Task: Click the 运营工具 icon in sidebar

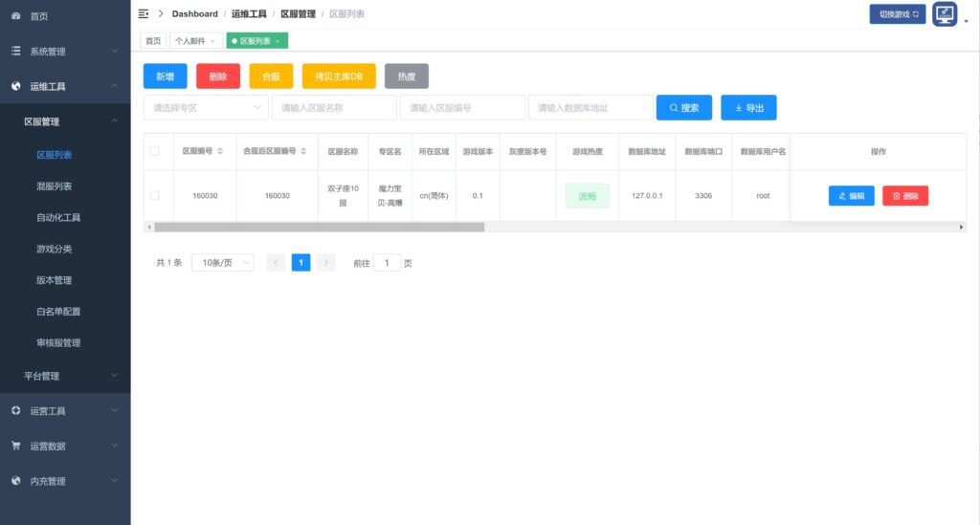Action: coord(16,411)
